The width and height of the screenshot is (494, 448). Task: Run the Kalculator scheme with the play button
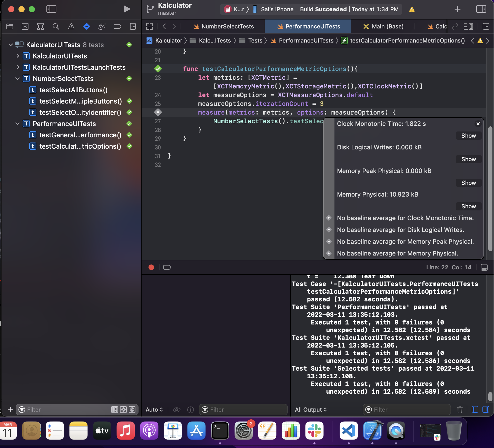pos(126,9)
